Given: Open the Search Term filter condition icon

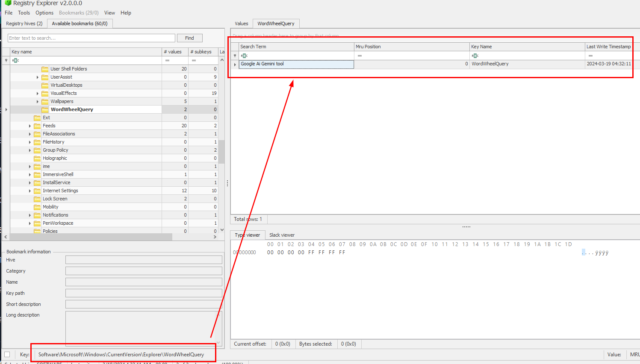Looking at the screenshot, I should click(x=244, y=56).
